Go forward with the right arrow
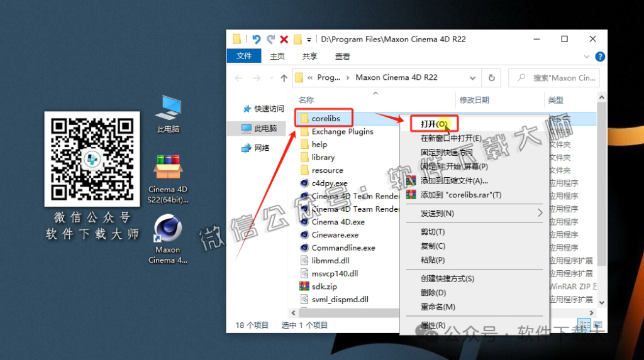This screenshot has width=644, height=360. pos(257,78)
